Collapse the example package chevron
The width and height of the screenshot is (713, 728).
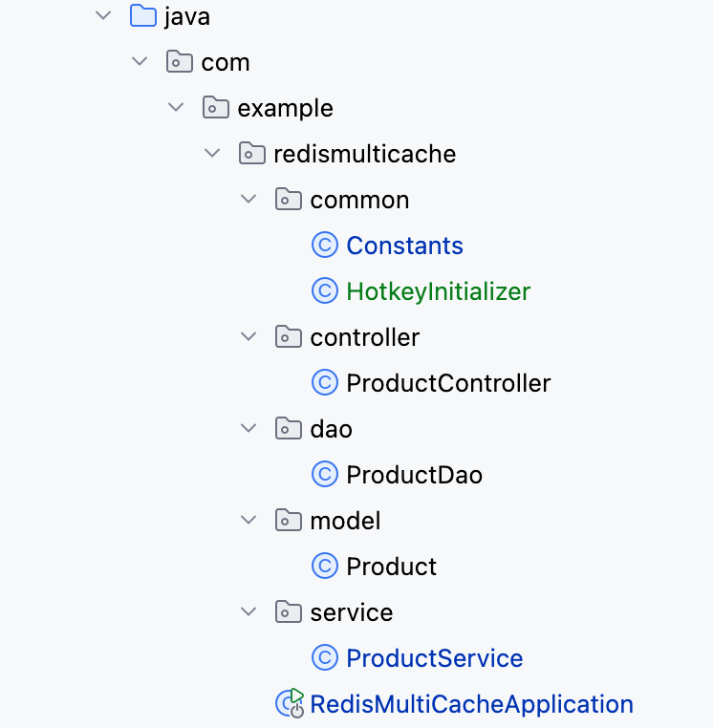tap(176, 108)
